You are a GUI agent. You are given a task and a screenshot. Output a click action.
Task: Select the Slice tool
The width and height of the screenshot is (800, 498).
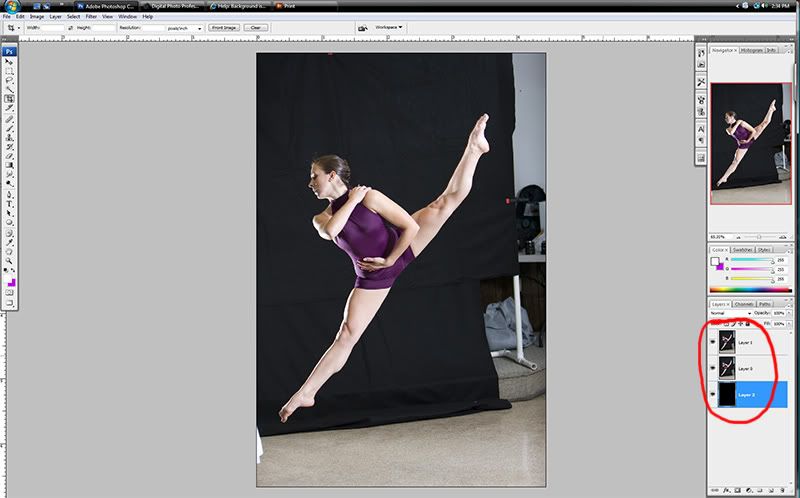9,108
